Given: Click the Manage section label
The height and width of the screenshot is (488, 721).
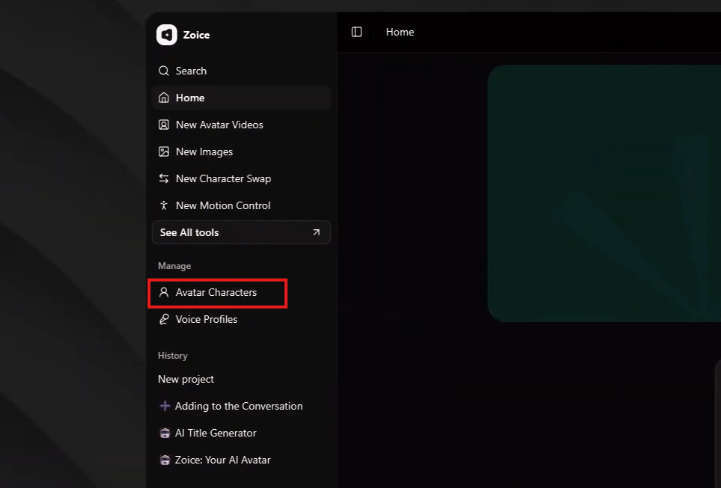Looking at the screenshot, I should click(174, 266).
